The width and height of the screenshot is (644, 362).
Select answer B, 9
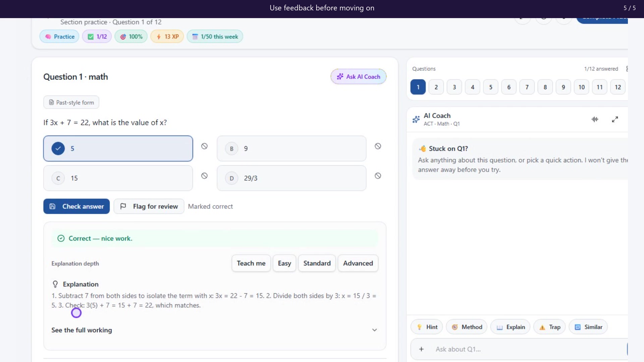pyautogui.click(x=291, y=148)
